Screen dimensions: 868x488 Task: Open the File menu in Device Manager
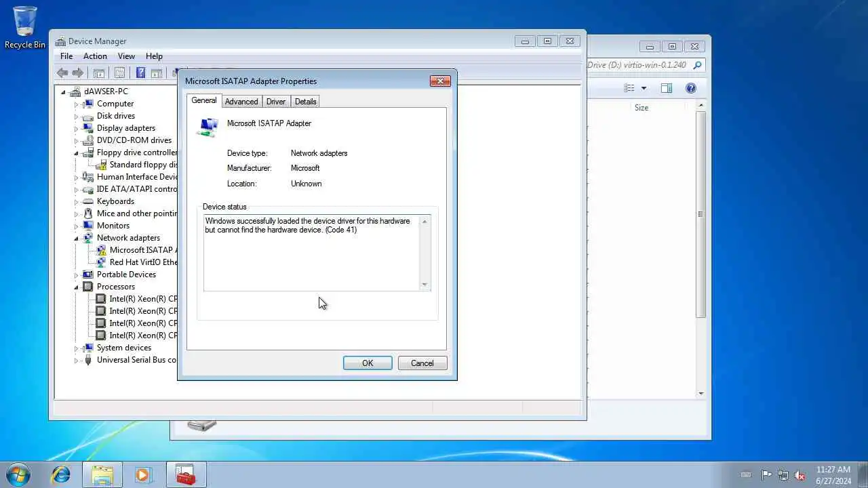click(x=66, y=56)
